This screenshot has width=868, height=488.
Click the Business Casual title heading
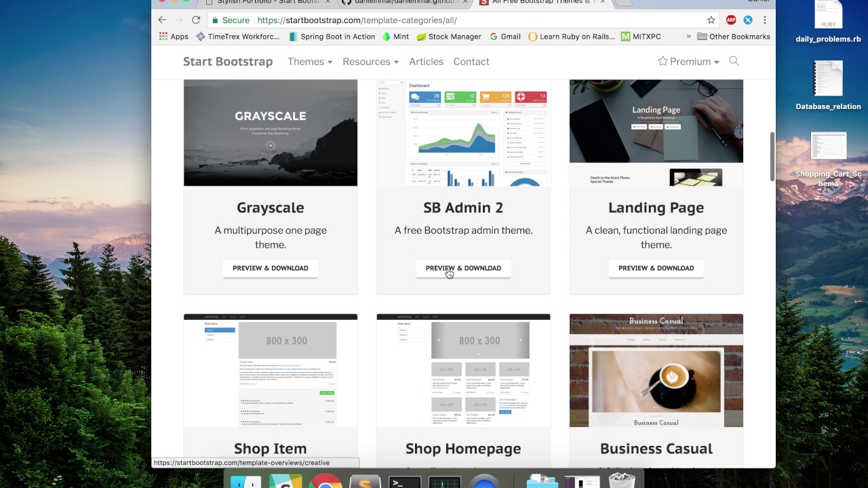click(x=656, y=449)
